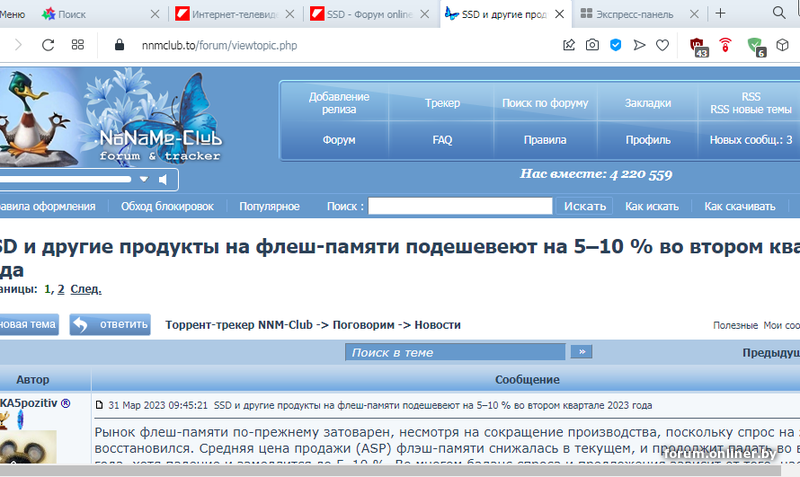Click the send-to-flow arrow icon
The width and height of the screenshot is (800, 477).
[639, 45]
